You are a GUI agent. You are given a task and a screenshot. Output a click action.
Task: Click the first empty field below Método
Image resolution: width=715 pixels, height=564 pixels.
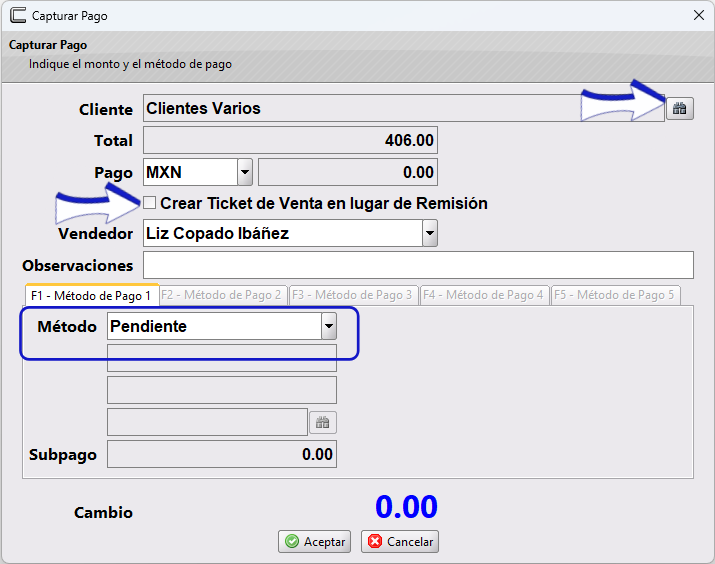pyautogui.click(x=222, y=358)
